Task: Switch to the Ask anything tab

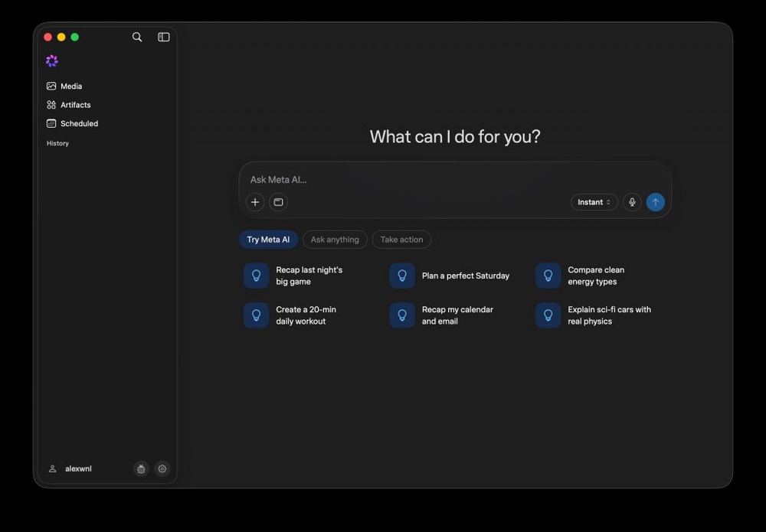Action: 336,240
